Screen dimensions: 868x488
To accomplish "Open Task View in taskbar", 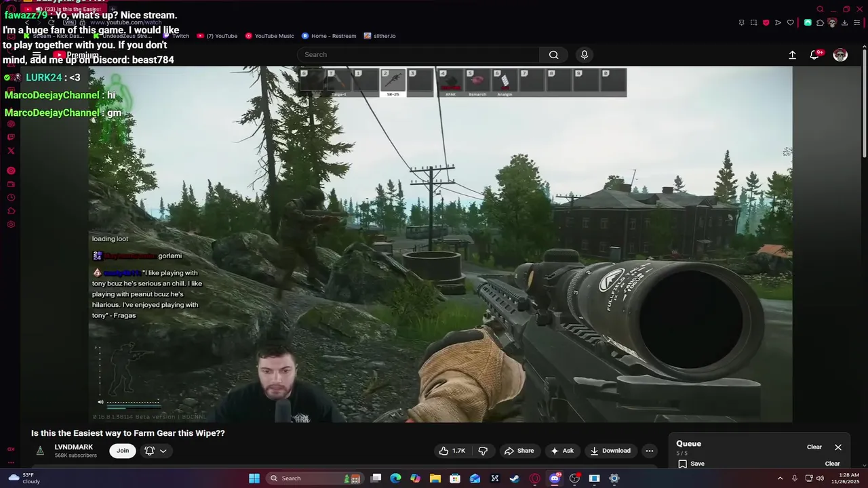I will click(376, 479).
